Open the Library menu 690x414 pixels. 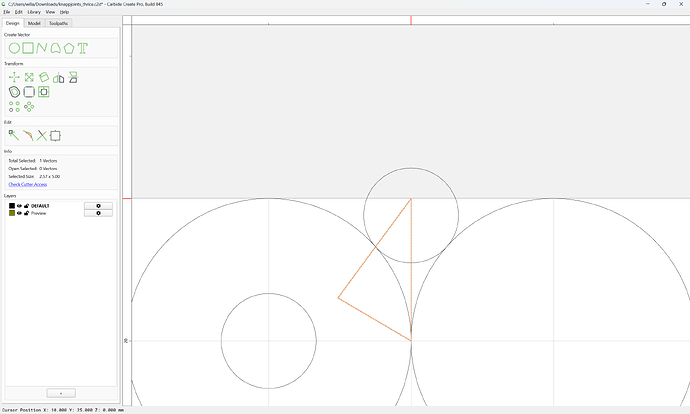click(x=34, y=12)
